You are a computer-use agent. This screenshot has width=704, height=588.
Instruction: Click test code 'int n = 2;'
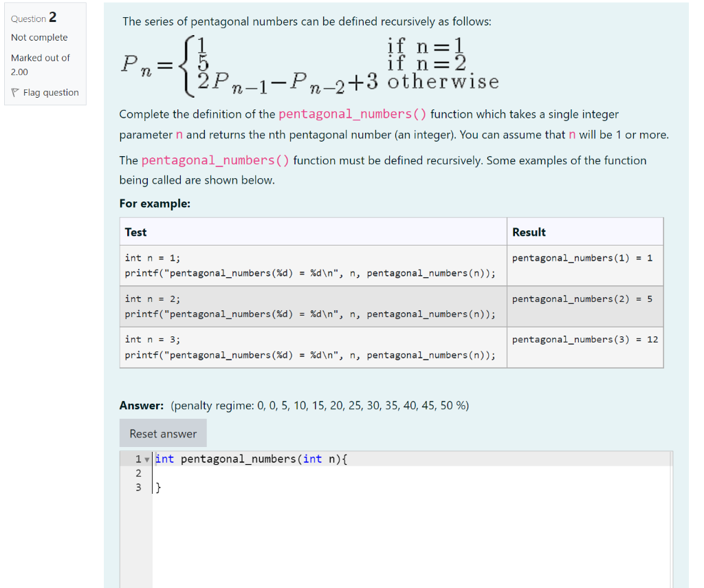click(152, 299)
